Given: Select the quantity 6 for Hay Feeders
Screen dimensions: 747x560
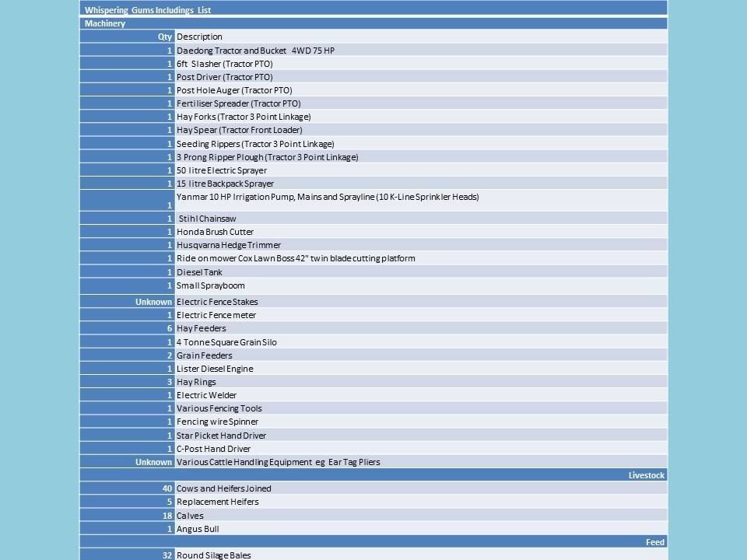Looking at the screenshot, I should point(169,328).
